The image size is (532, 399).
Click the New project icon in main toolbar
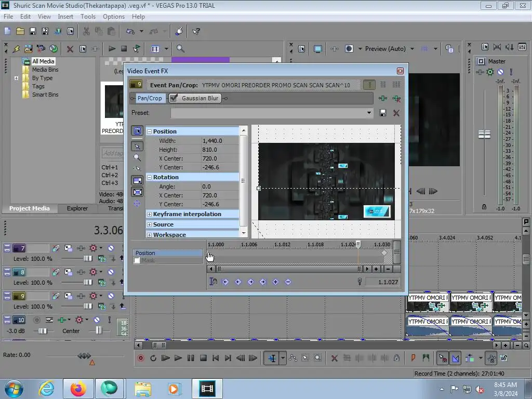(7, 31)
